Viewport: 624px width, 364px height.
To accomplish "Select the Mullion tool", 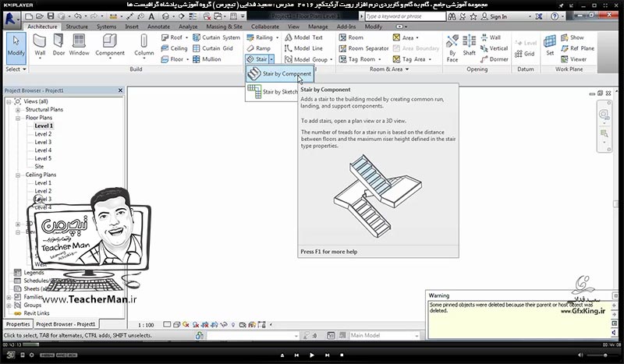I will coord(207,59).
